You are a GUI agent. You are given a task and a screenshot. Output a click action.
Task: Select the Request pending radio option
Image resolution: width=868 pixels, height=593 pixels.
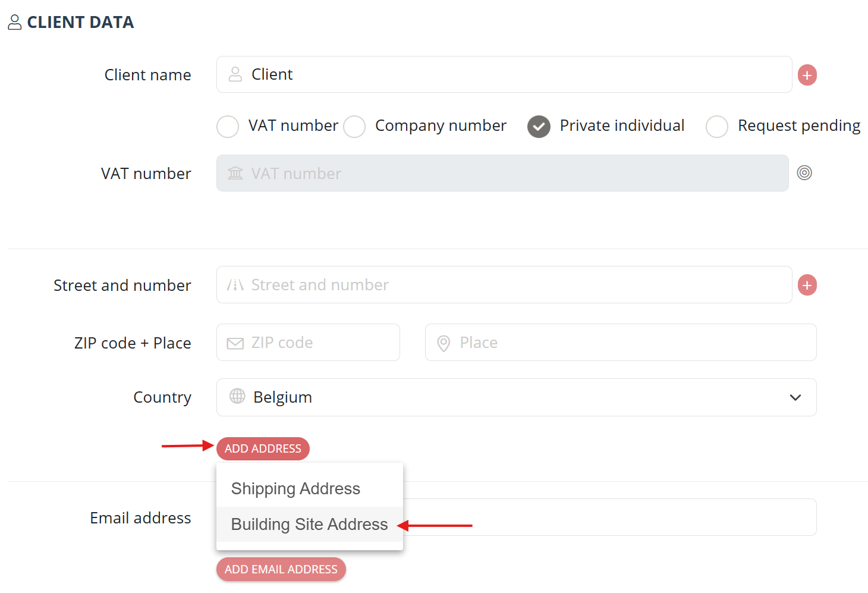(x=717, y=126)
